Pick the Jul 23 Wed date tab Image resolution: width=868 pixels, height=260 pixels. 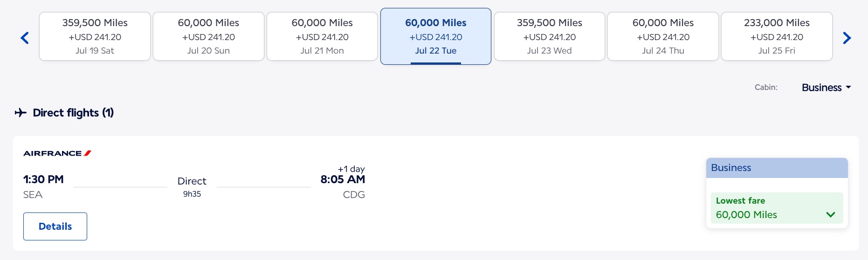549,36
